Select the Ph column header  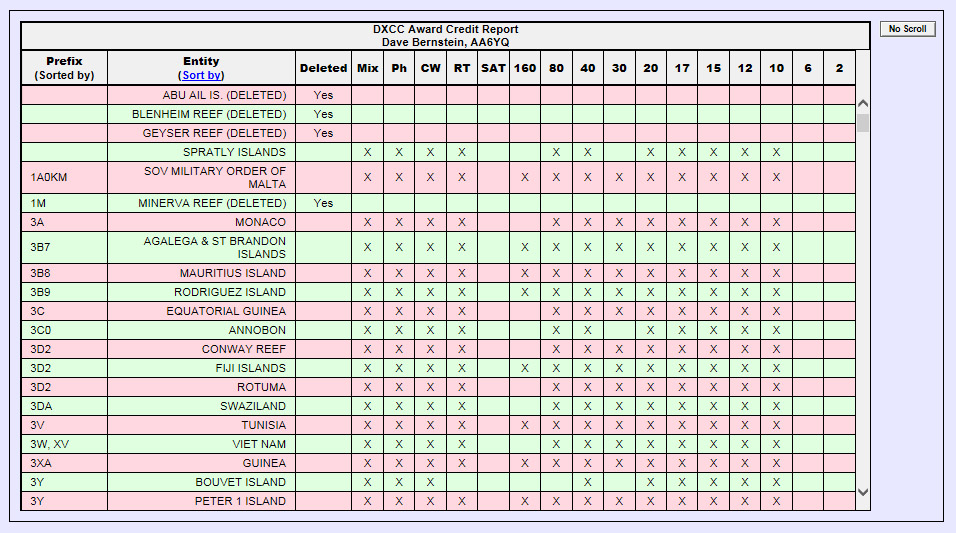pos(399,68)
